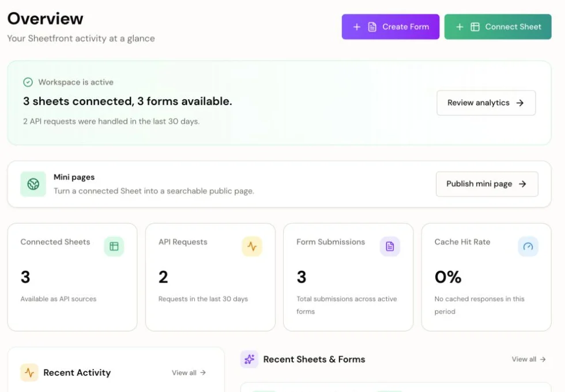
Task: Open View all for Recent Activity
Action: [x=189, y=372]
